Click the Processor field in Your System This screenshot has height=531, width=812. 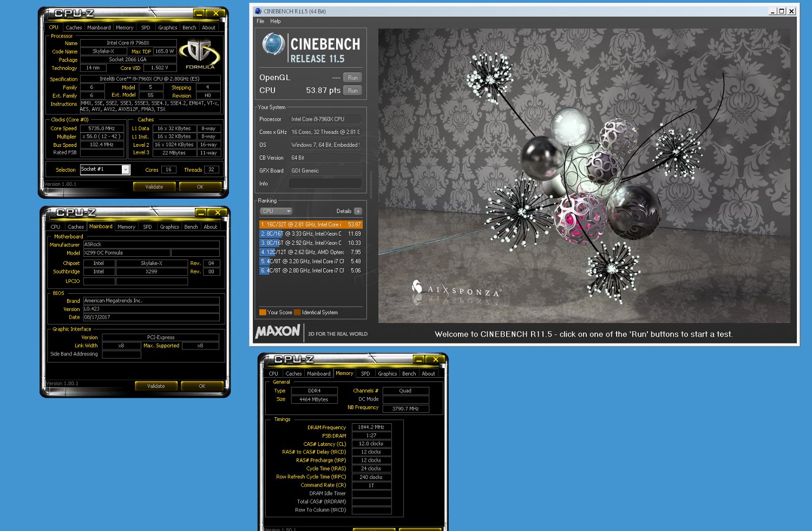[325, 119]
